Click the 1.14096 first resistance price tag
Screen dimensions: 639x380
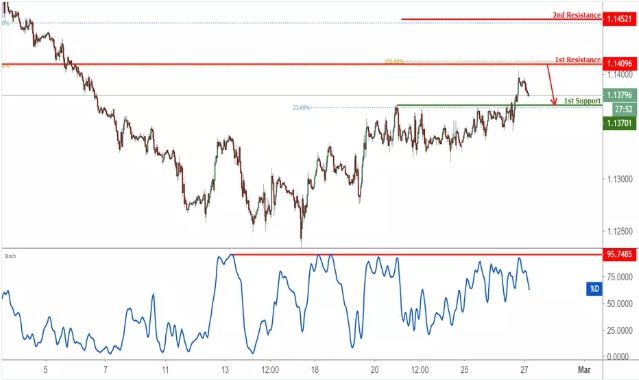(619, 63)
